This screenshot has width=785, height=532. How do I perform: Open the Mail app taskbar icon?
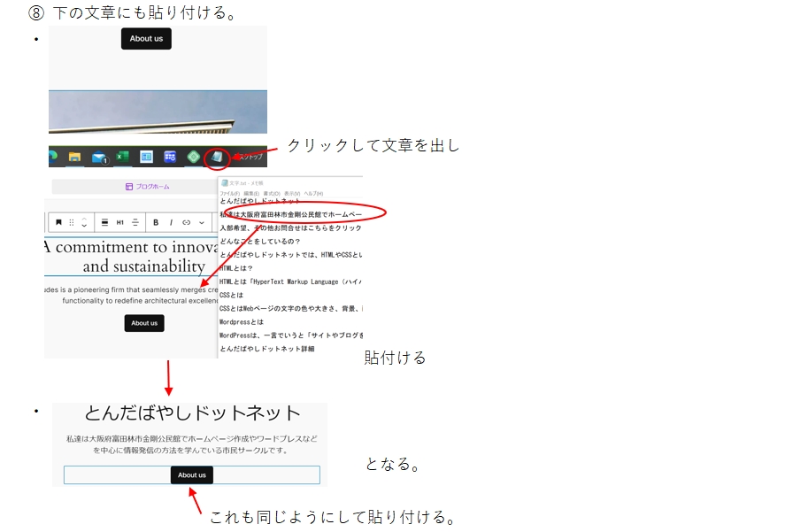click(99, 158)
